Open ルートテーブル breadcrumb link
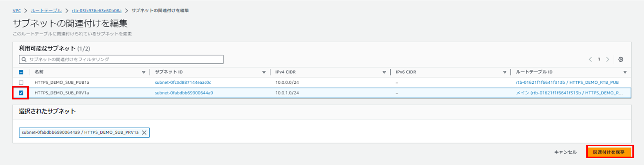This screenshot has height=165, width=644. (x=46, y=11)
